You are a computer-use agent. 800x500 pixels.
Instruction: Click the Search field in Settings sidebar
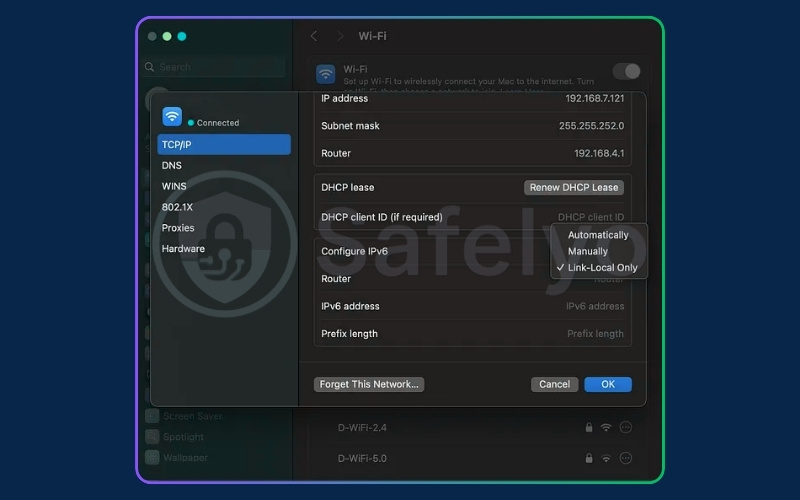214,67
